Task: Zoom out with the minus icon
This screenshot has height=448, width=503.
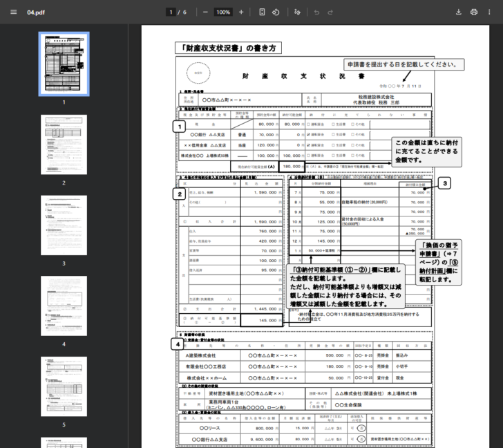Action: click(205, 12)
